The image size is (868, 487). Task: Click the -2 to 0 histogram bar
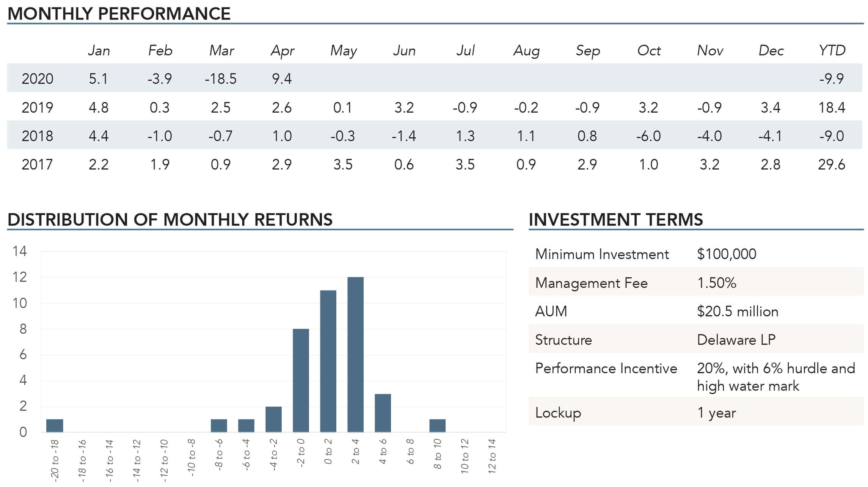pyautogui.click(x=301, y=380)
